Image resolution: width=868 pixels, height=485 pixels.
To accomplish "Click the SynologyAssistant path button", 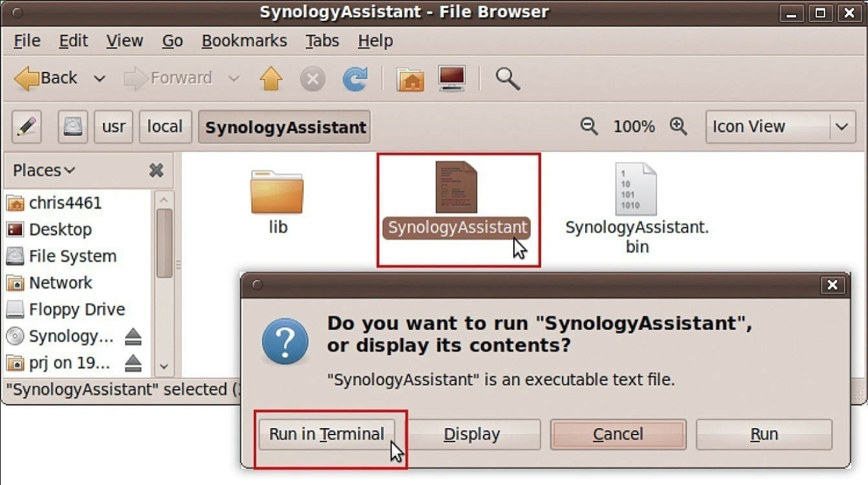I will 285,127.
